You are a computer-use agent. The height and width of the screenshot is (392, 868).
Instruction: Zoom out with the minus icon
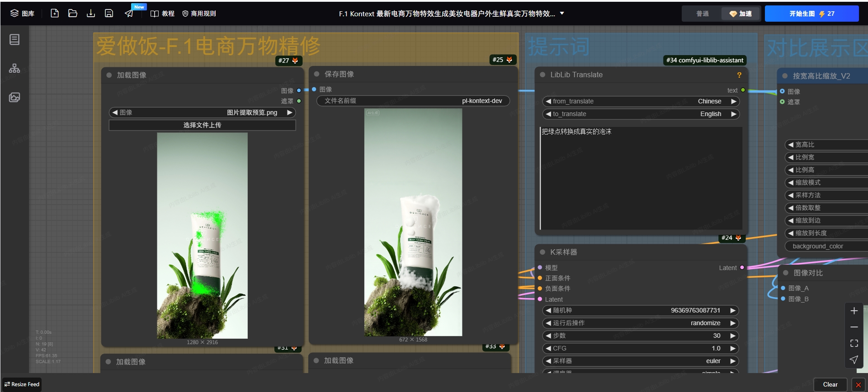[854, 327]
